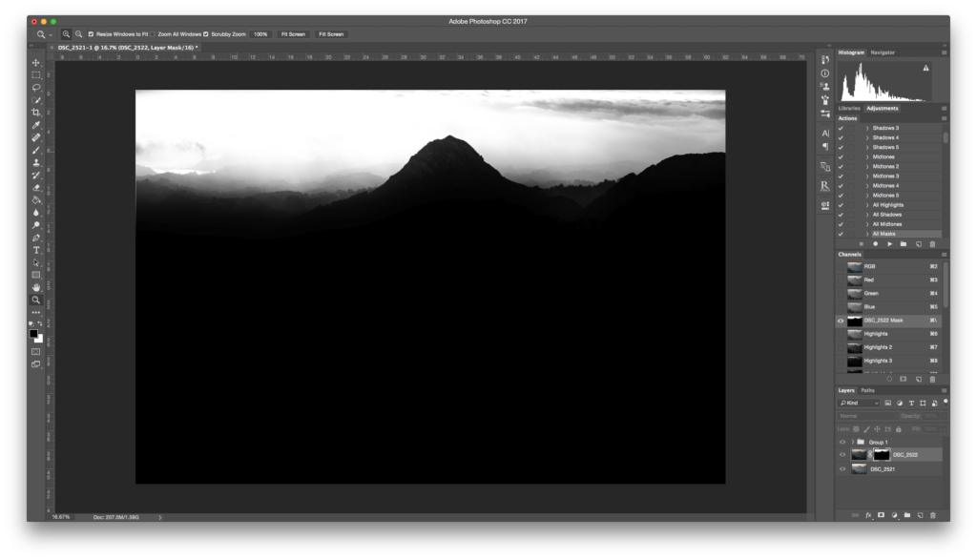Open the Libraries tab
This screenshot has height=560, width=977.
click(849, 108)
